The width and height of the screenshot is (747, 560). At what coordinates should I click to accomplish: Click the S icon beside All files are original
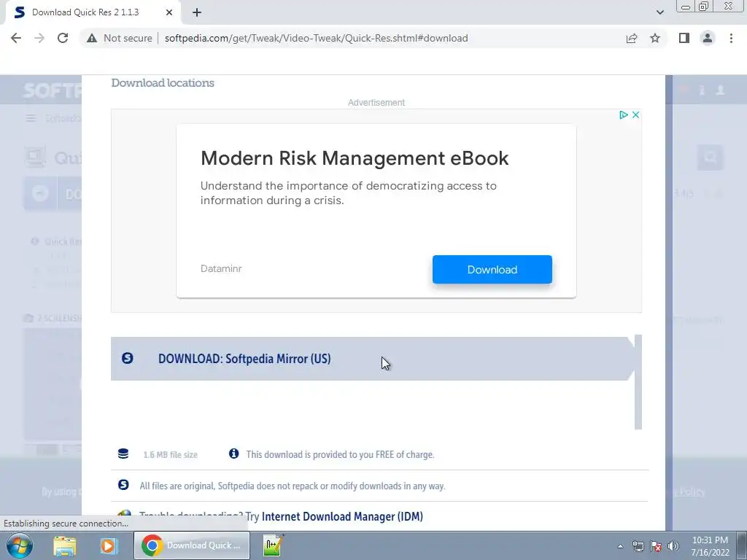tap(123, 485)
